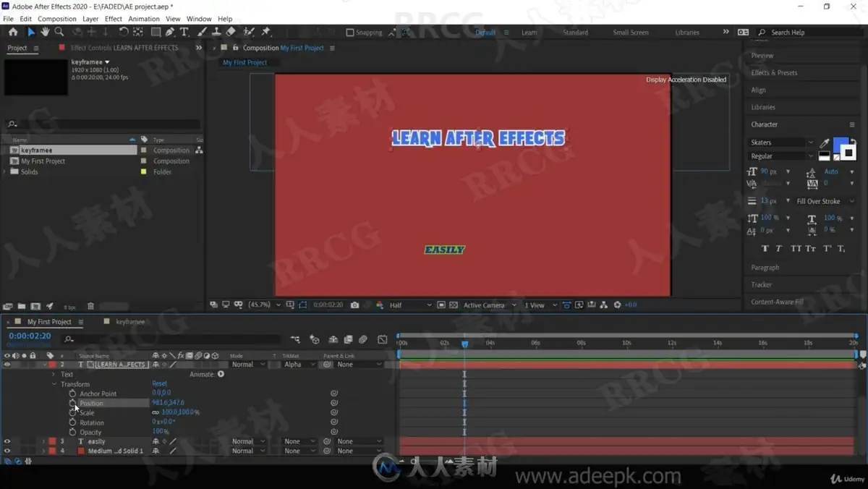This screenshot has width=868, height=489.
Task: Go to the Home screen icon
Action: [13, 32]
